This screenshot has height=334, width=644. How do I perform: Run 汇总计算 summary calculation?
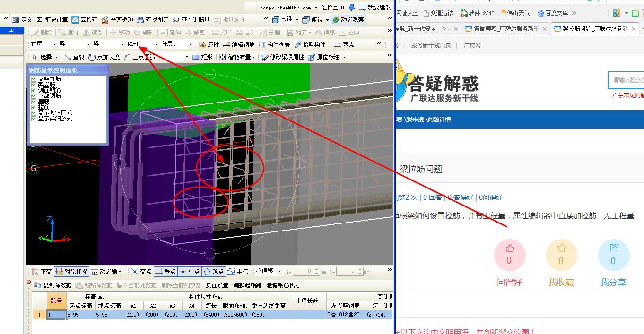pos(52,19)
